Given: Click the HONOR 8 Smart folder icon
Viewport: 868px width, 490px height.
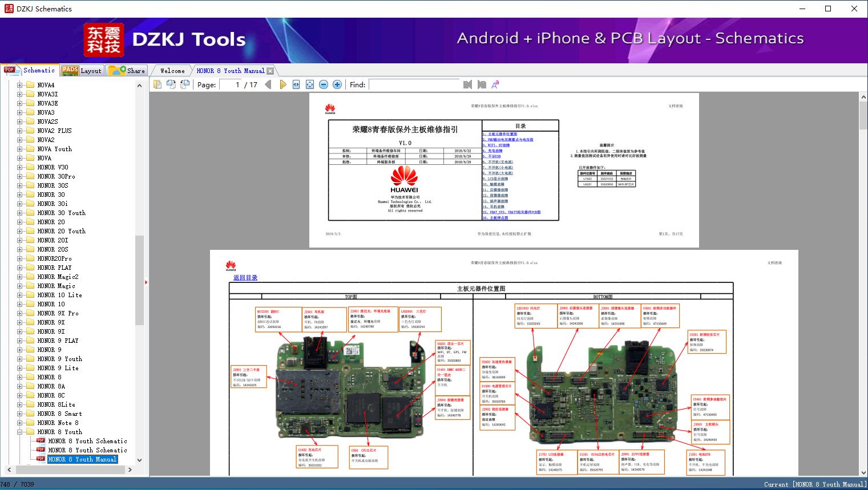Looking at the screenshot, I should pyautogui.click(x=30, y=414).
